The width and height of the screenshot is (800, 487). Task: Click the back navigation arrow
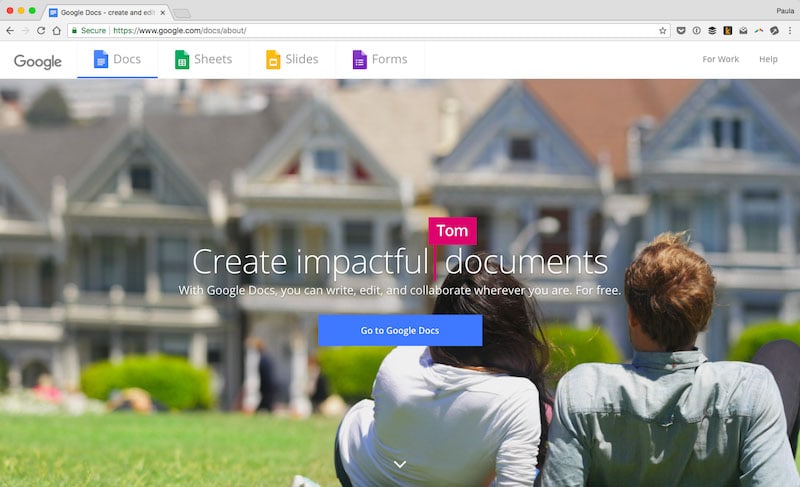(x=10, y=31)
